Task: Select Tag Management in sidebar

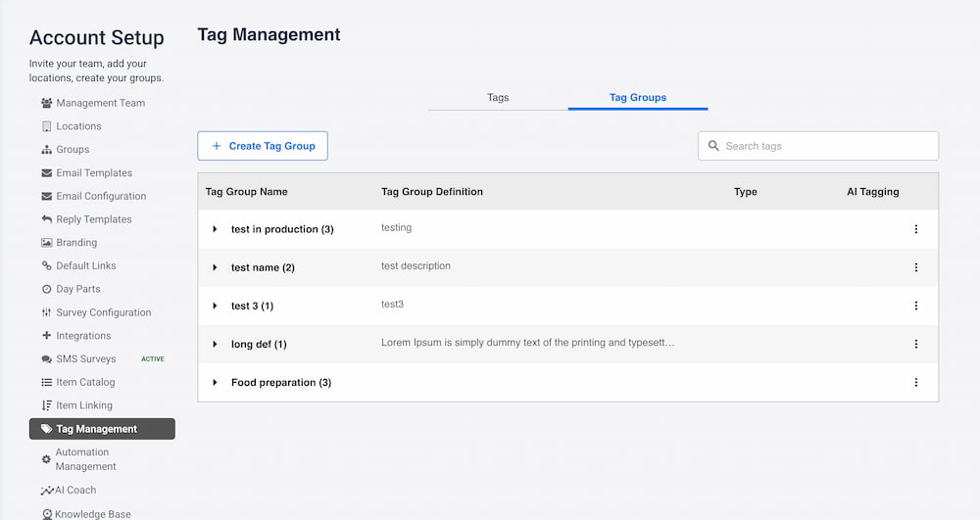Action: tap(102, 429)
